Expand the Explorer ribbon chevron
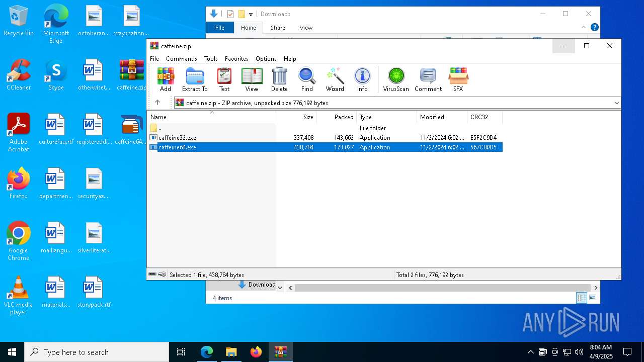This screenshot has width=644, height=362. [584, 27]
